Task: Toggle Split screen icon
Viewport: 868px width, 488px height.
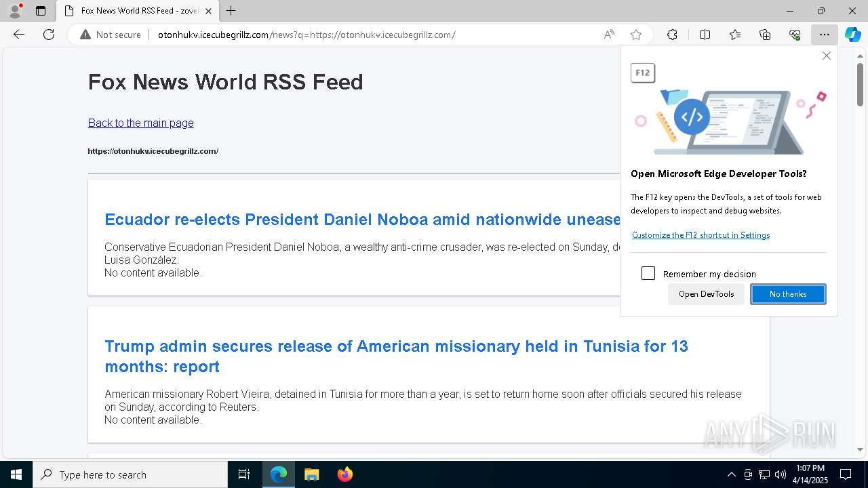Action: pos(705,35)
